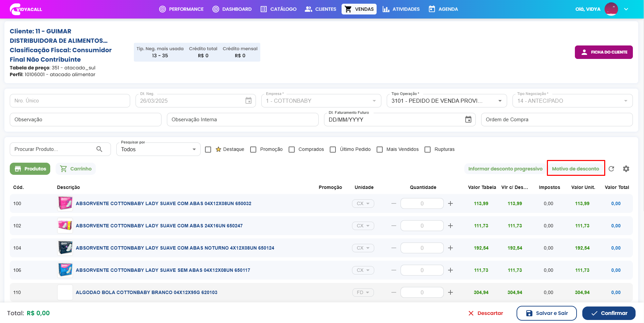644x323 pixels.
Task: Click the VidyaCall logo
Action: point(26,9)
